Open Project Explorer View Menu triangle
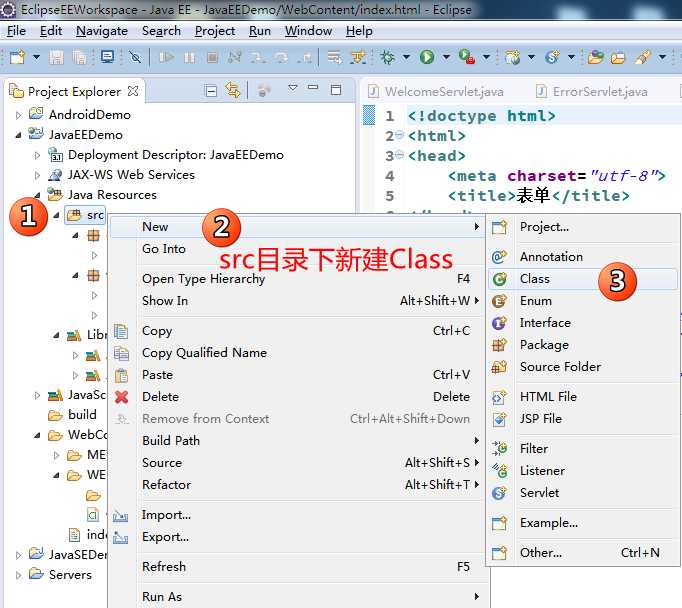 tap(293, 87)
